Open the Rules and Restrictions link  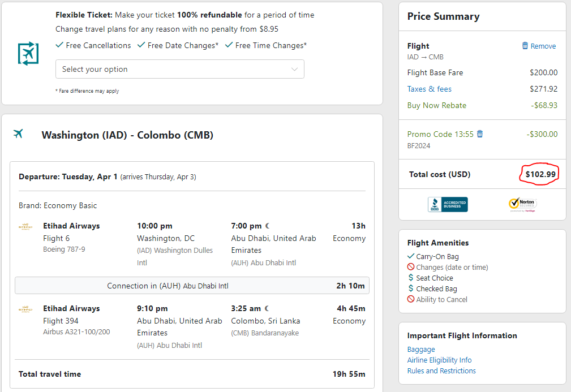click(441, 371)
